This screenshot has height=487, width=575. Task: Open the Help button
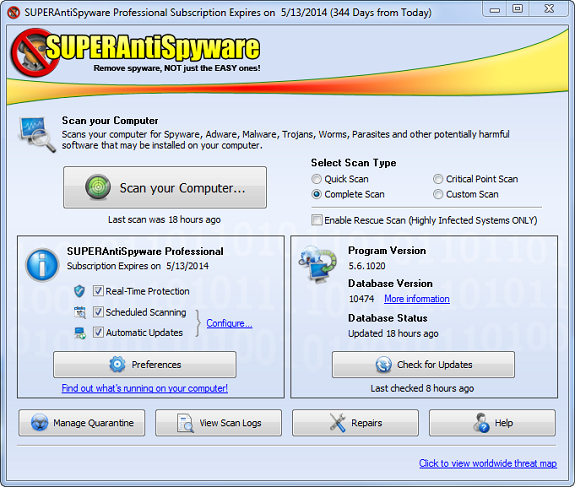point(492,423)
